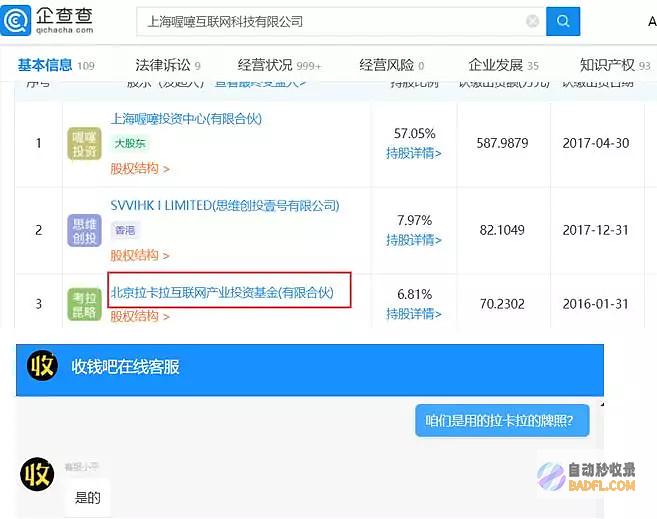657x519 pixels.
Task: Click the 大股东 tag
Action: coord(130,144)
